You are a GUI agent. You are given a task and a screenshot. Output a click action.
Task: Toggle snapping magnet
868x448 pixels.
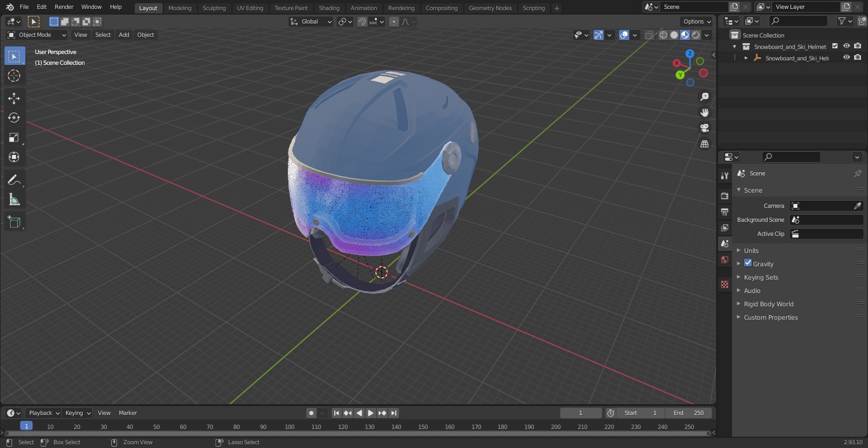pos(362,22)
